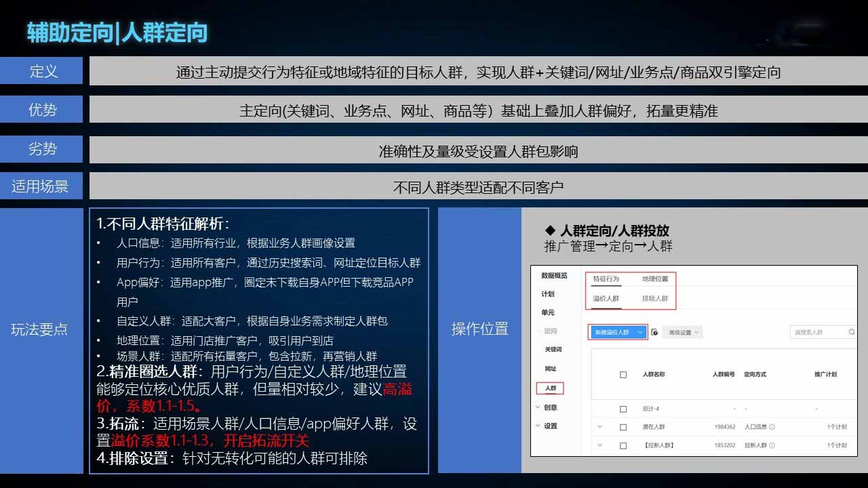Tick the checkbox for 【拉新人群】 row

pos(623,445)
